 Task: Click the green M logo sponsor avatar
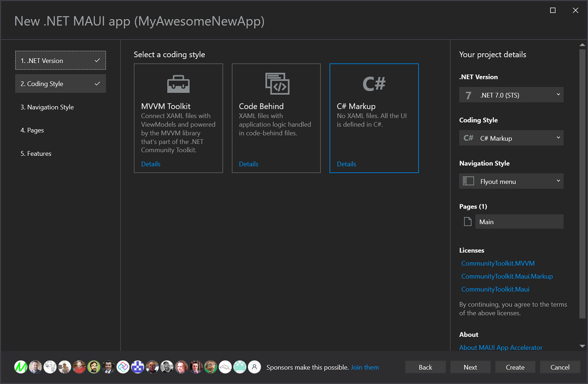click(21, 367)
